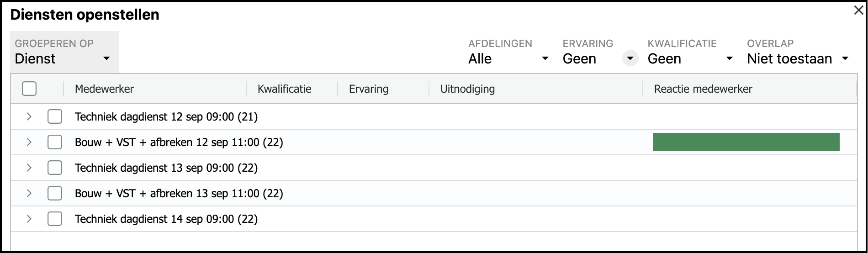Viewport: 868px width, 253px height.
Task: Click the Medewerker column header
Action: [105, 89]
